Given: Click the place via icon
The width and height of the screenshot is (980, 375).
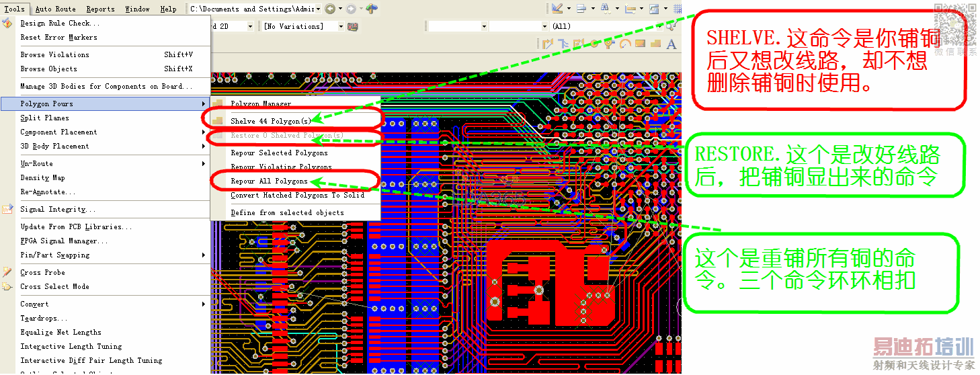Looking at the screenshot, I should tap(610, 44).
